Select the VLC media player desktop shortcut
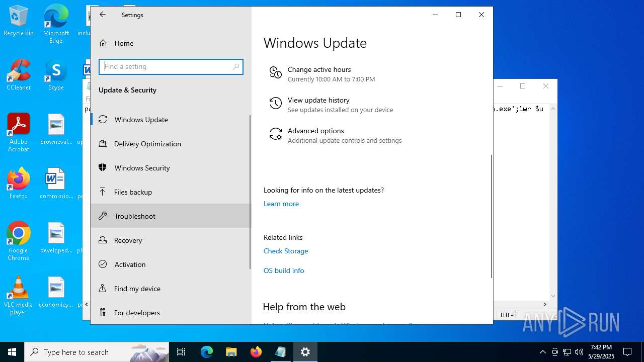The height and width of the screenshot is (362, 644). (x=19, y=296)
